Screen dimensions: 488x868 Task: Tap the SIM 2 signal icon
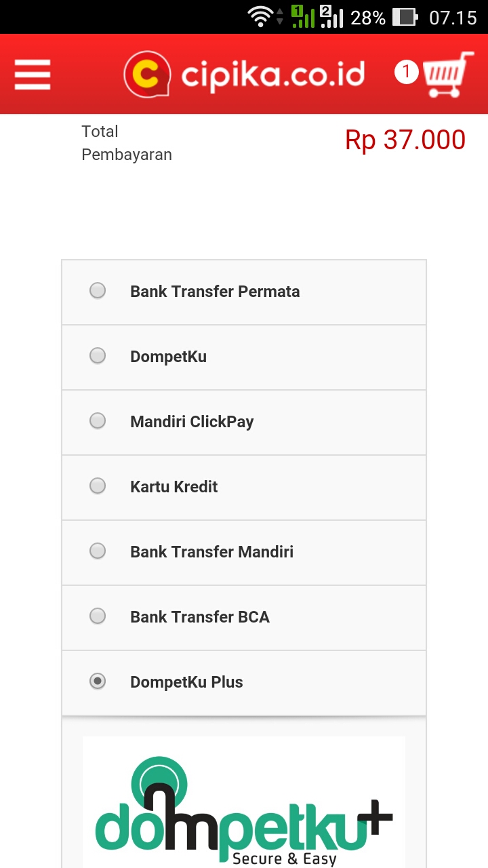point(331,16)
